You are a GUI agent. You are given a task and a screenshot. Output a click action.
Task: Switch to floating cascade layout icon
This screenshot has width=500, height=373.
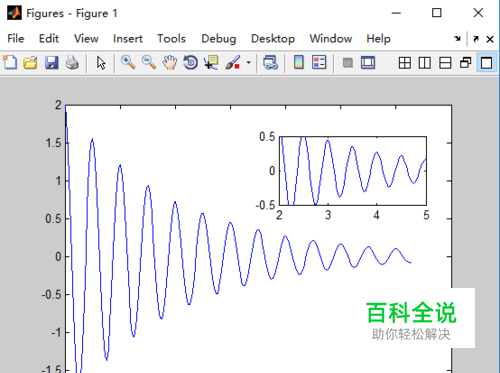pos(465,63)
